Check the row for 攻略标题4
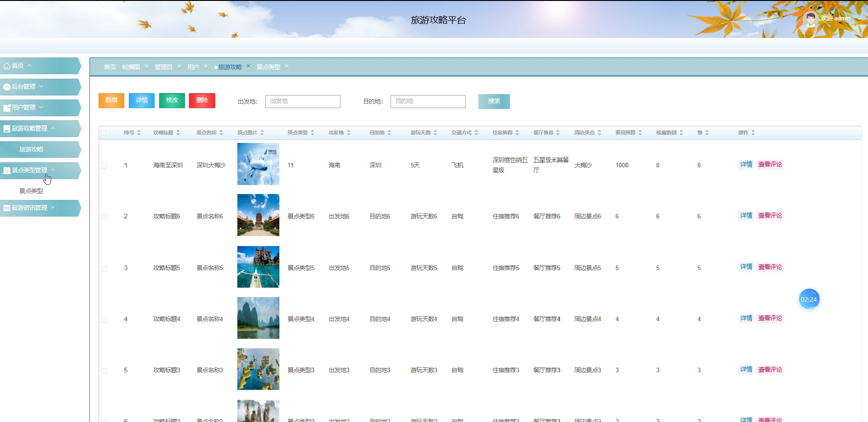868x422 pixels. click(x=104, y=320)
